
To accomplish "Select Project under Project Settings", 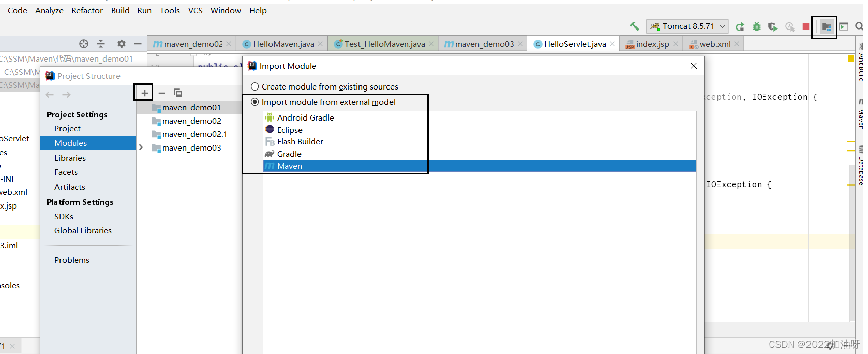I will coord(68,129).
